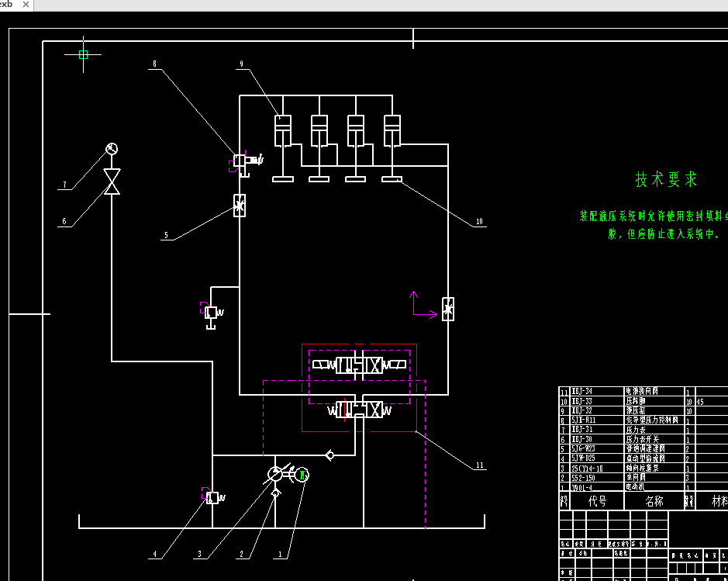Click parts table cell 25CY14-1B

[597, 469]
